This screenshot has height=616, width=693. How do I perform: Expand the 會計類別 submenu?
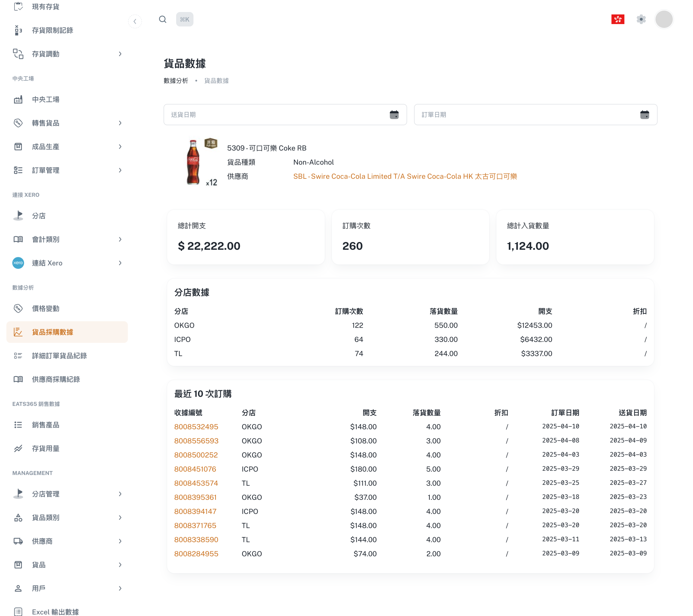coord(120,239)
